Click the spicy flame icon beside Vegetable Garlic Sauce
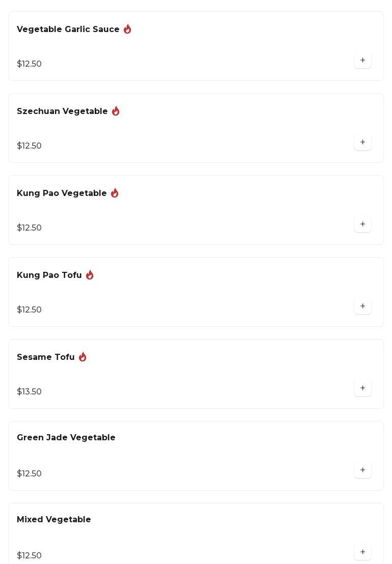Image resolution: width=392 pixels, height=564 pixels. click(x=127, y=30)
